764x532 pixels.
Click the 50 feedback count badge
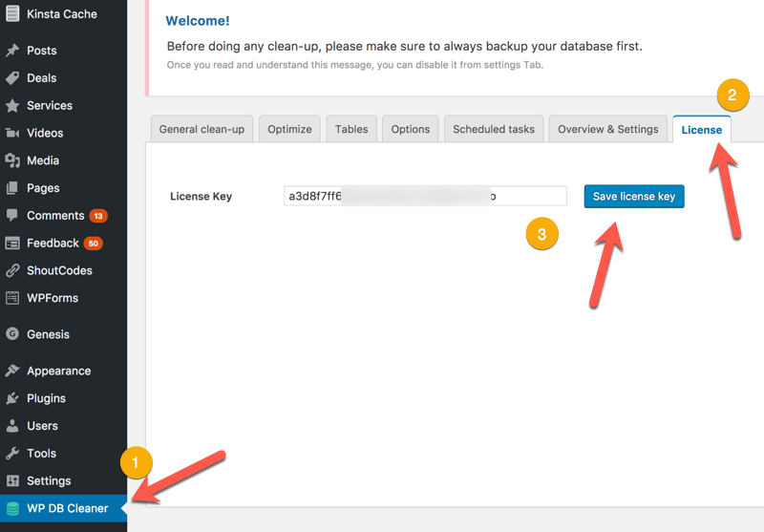[93, 244]
